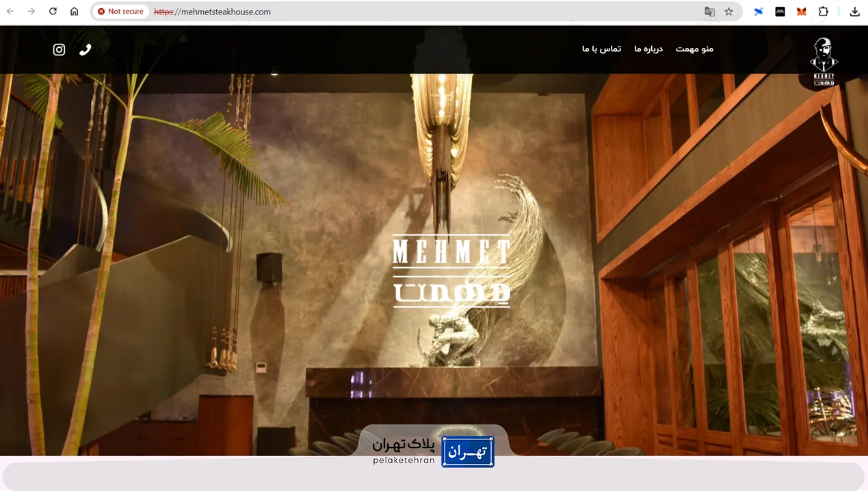Click the Mehmet logo in top corner

(824, 61)
